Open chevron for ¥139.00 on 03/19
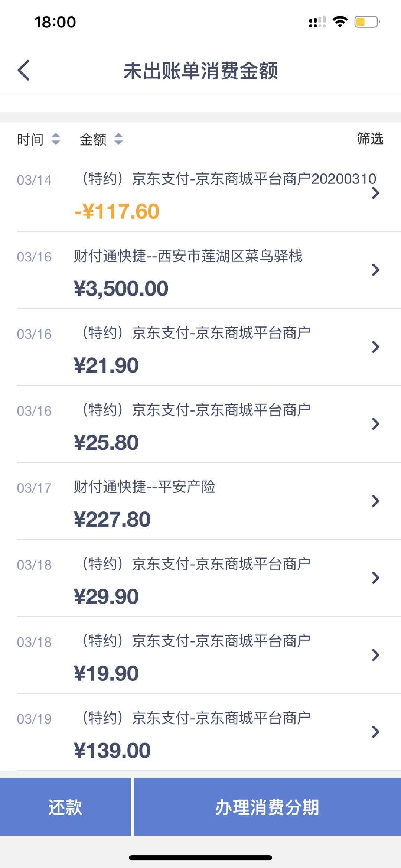401x868 pixels. (x=376, y=732)
